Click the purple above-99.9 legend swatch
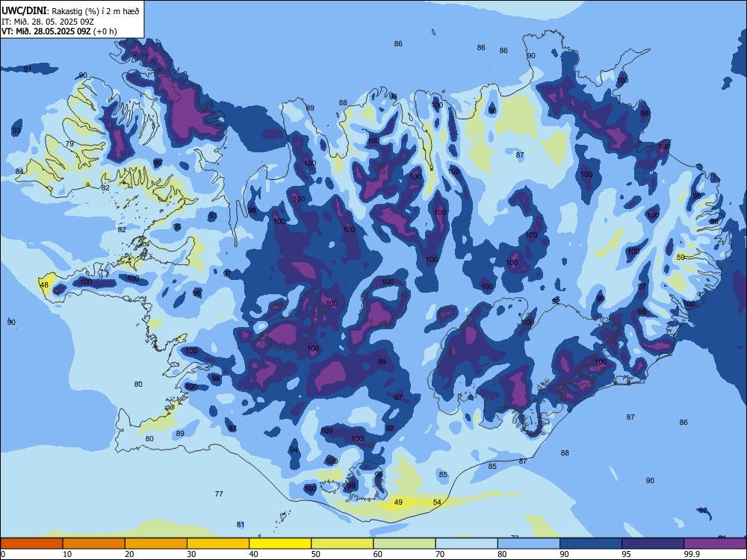747x560 pixels. coord(715,544)
